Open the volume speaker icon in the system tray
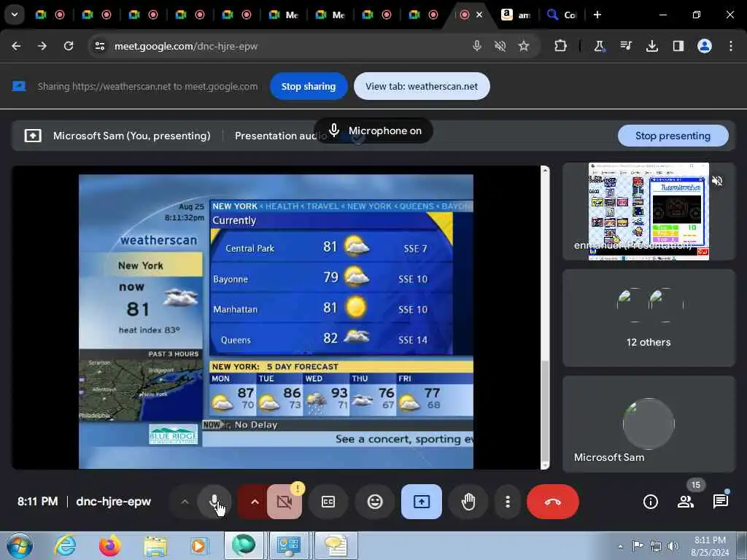Viewport: 747px width, 560px height. 673,546
